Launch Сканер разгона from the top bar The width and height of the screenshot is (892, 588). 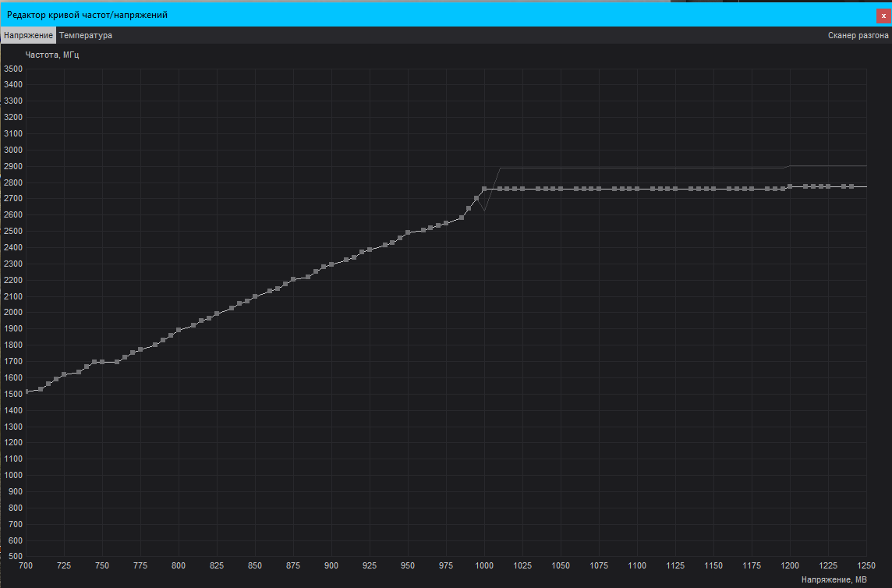click(x=858, y=35)
